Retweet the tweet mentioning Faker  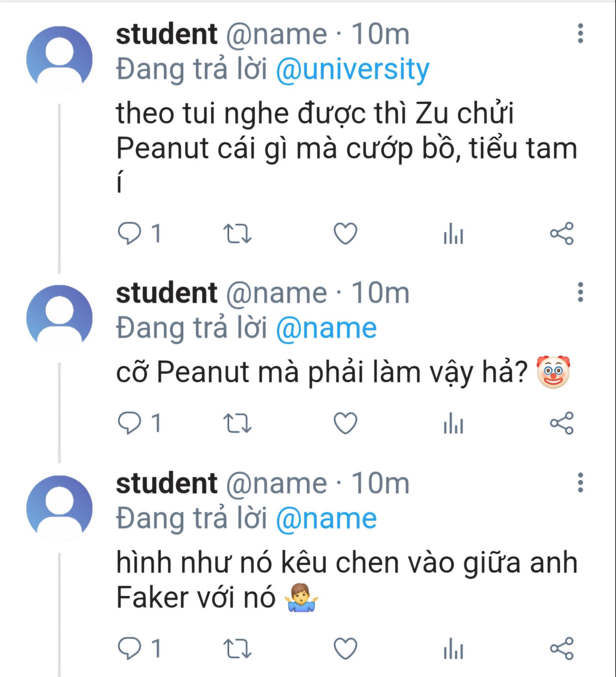click(237, 648)
